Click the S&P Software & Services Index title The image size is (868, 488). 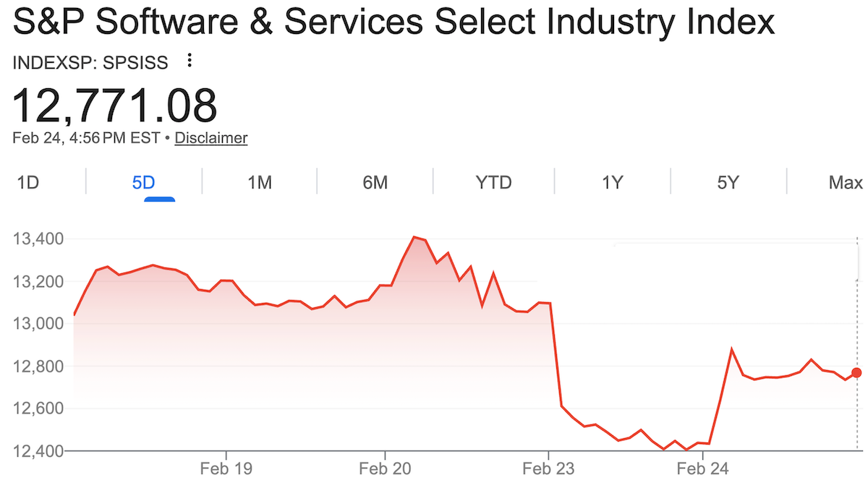393,22
